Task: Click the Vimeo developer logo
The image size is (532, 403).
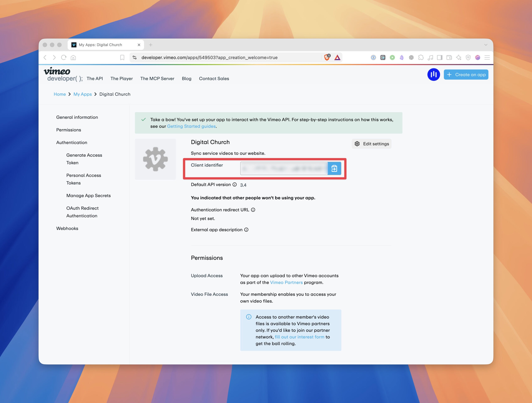Action: coord(63,75)
